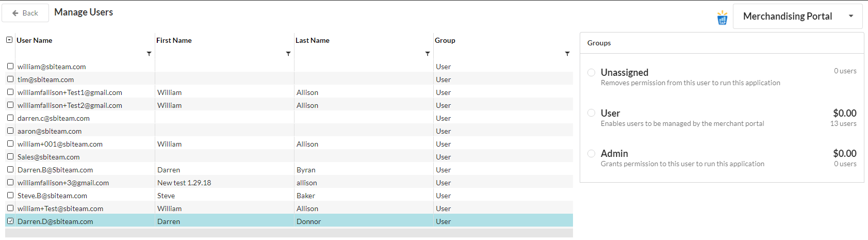
Task: Click the Groups panel header
Action: 722,43
